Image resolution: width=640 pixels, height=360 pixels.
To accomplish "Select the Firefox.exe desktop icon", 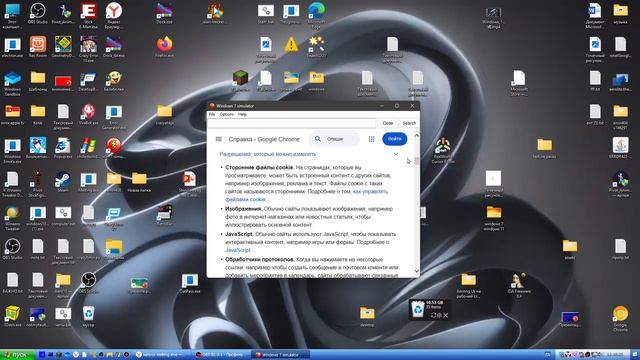I will pyautogui.click(x=164, y=47).
